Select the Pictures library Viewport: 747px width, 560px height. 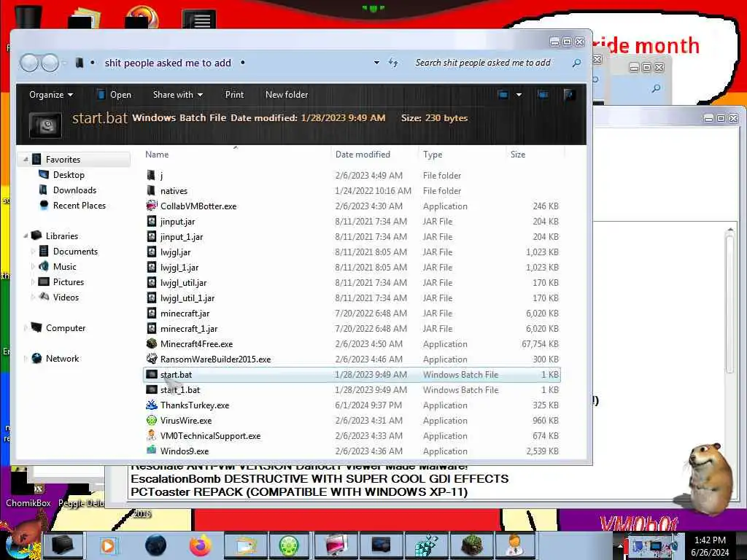click(x=68, y=282)
